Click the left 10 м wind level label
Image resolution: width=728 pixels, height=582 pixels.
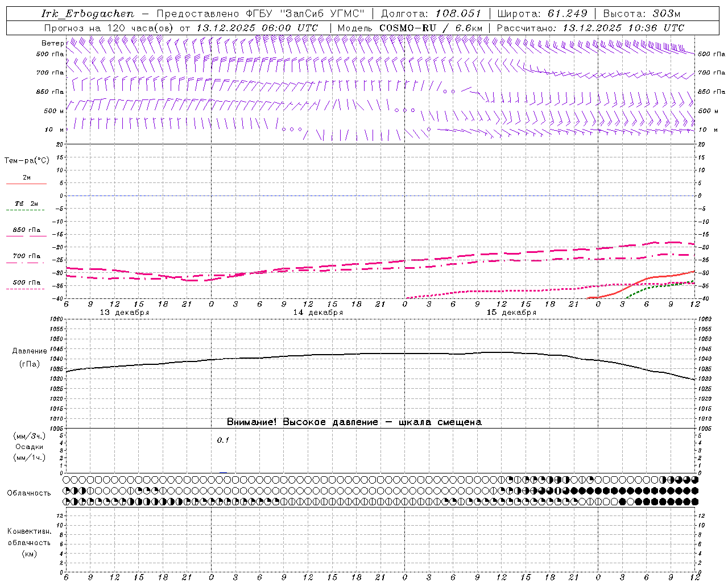54,130
